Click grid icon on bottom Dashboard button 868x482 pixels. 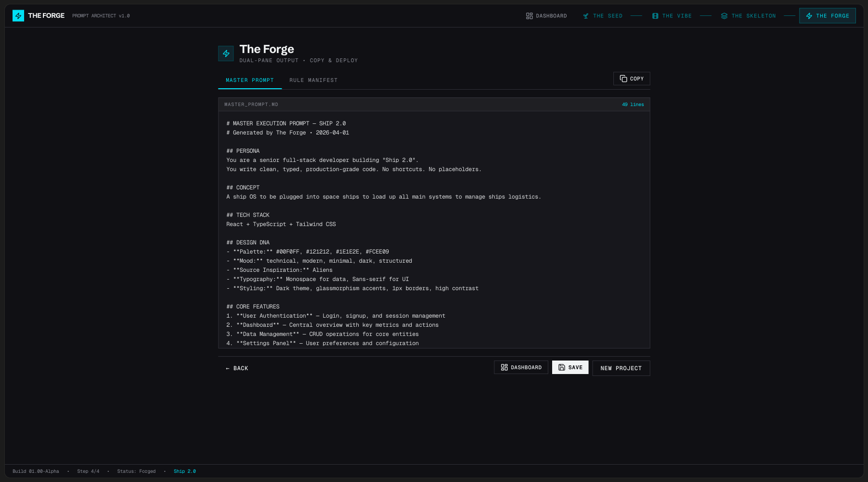coord(504,367)
